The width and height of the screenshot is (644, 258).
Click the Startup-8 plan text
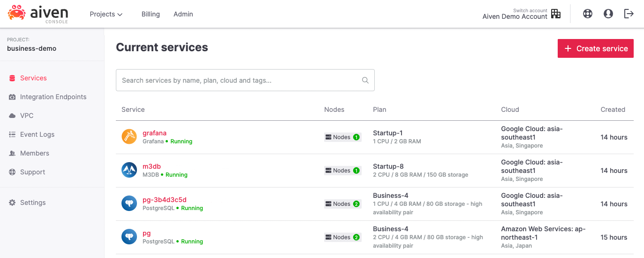tap(388, 166)
